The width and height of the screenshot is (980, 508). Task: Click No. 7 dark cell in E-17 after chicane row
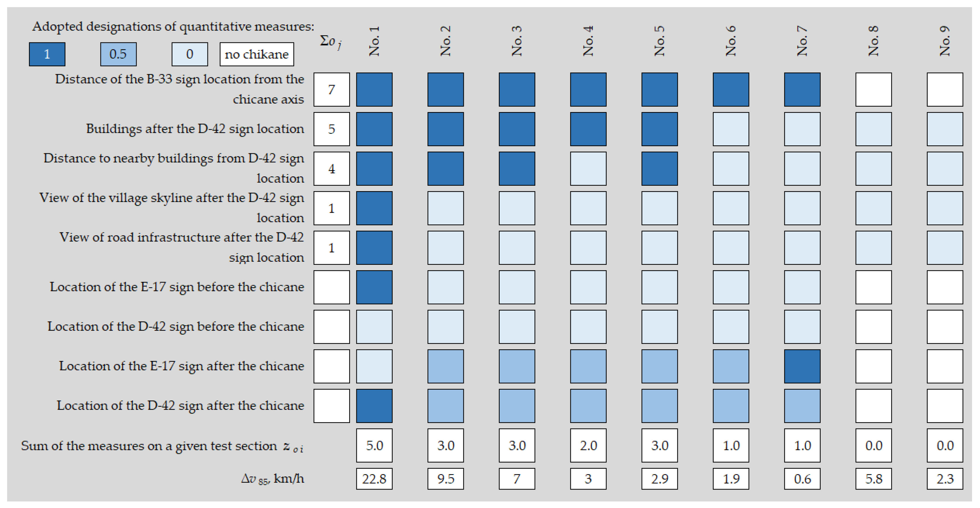click(x=802, y=366)
